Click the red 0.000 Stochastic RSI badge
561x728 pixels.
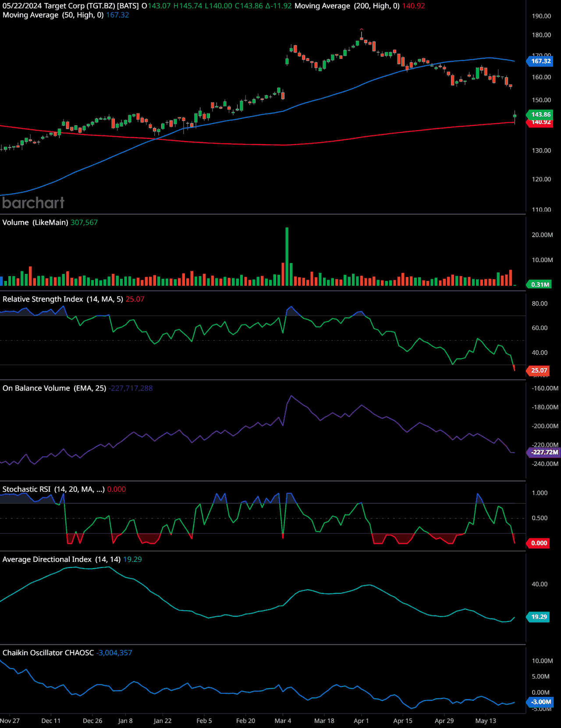(x=539, y=543)
